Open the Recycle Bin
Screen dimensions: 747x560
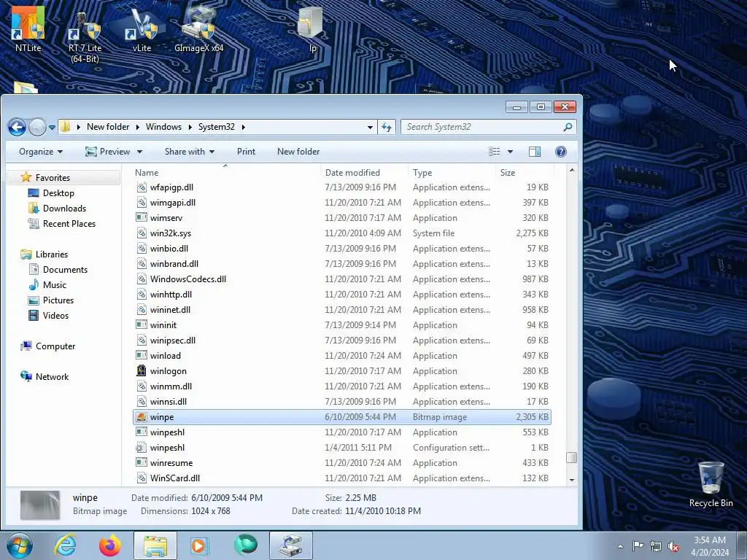711,484
